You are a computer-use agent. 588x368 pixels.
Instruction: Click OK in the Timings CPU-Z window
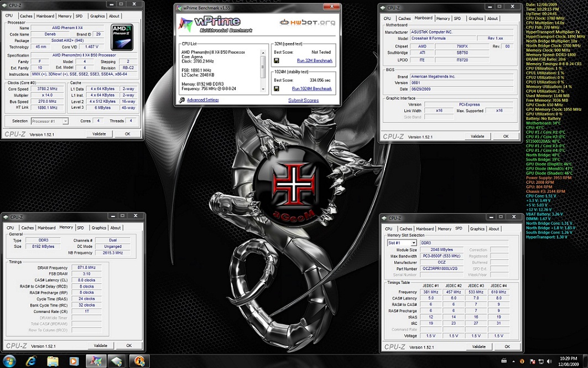coord(129,345)
